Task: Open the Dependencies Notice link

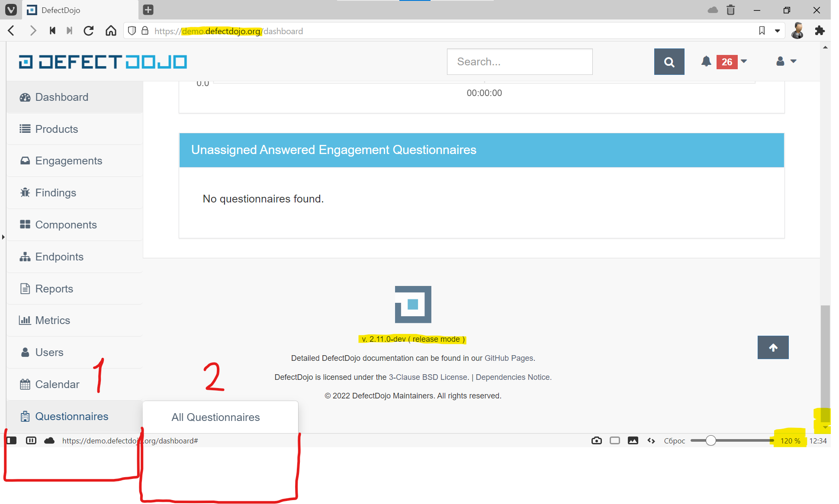Action: point(513,377)
